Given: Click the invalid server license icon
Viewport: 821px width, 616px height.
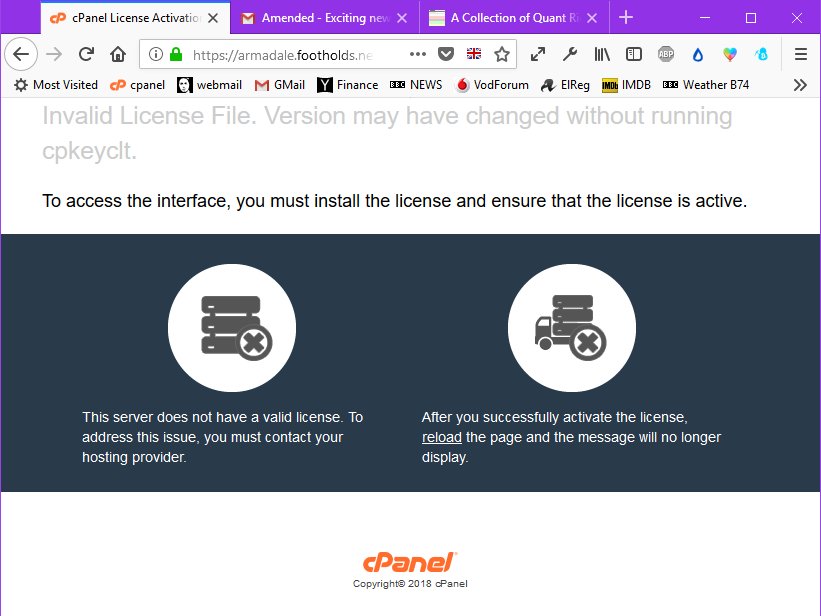Looking at the screenshot, I should click(x=232, y=328).
